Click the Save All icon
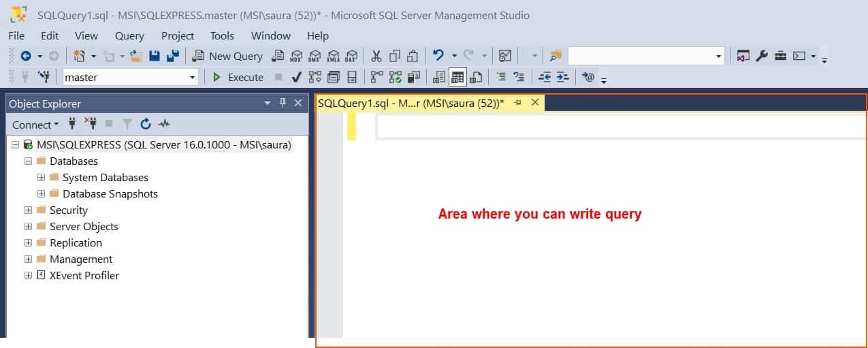868x348 pixels. (173, 56)
